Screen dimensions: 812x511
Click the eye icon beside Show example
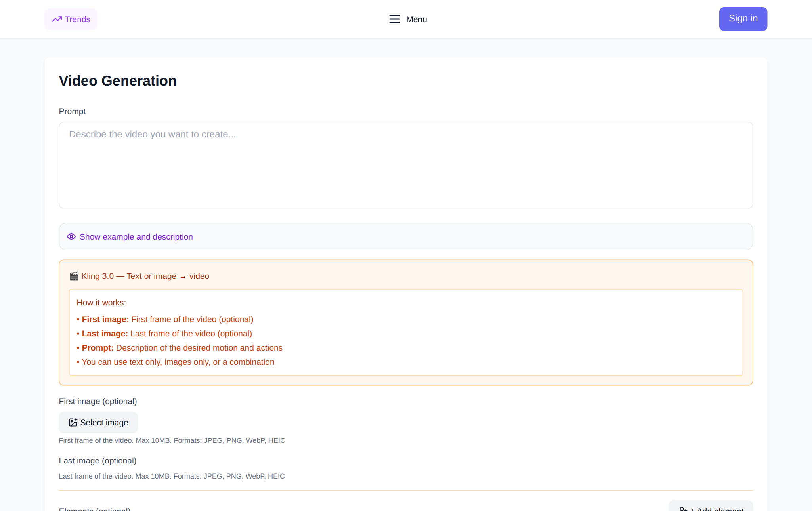pyautogui.click(x=71, y=236)
